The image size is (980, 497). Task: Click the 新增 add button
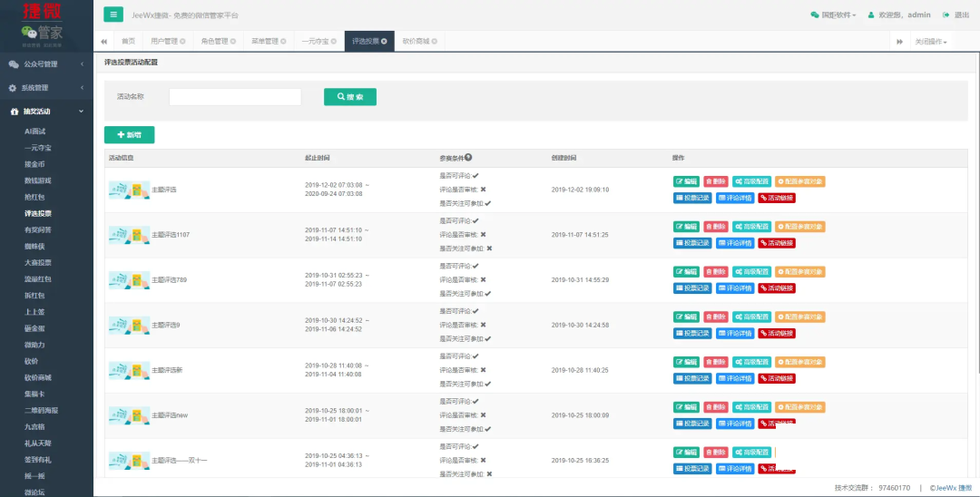(x=129, y=135)
